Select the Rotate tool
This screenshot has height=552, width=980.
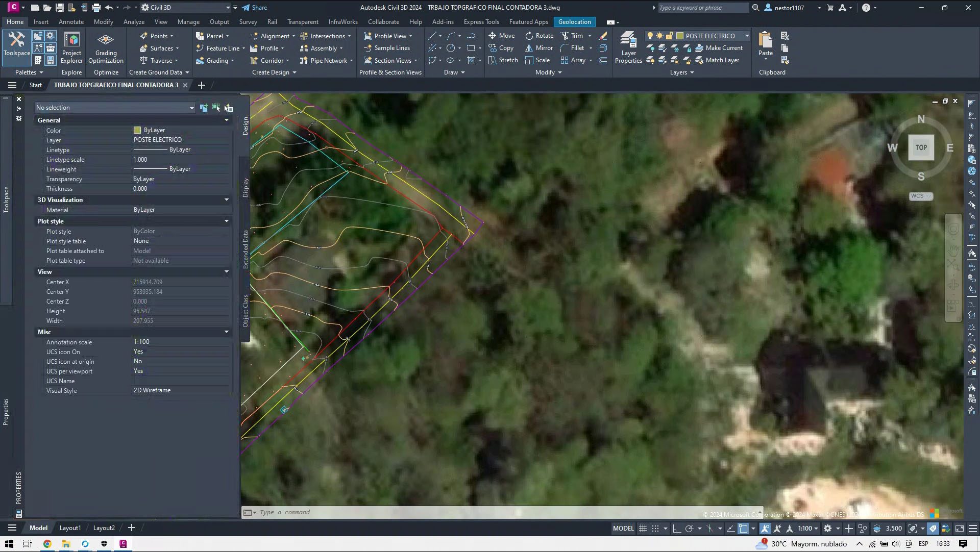pyautogui.click(x=539, y=36)
